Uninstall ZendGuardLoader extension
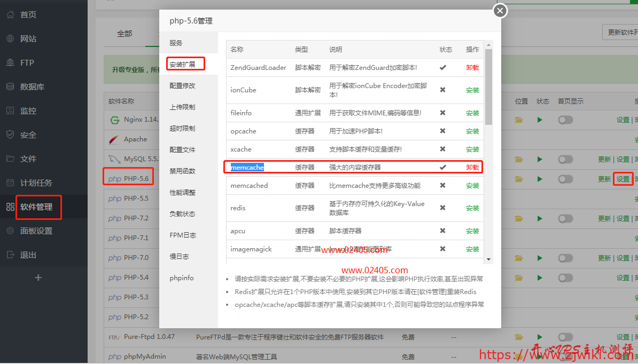The height and width of the screenshot is (364, 638). coord(472,68)
